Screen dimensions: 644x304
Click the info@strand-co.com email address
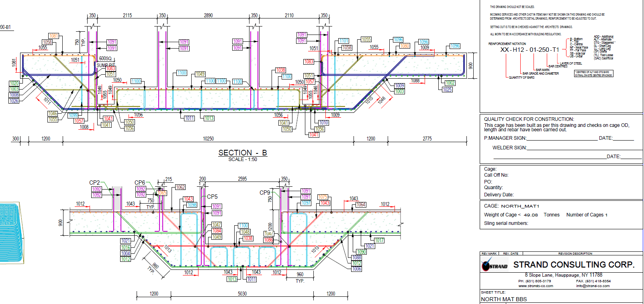tap(593, 286)
